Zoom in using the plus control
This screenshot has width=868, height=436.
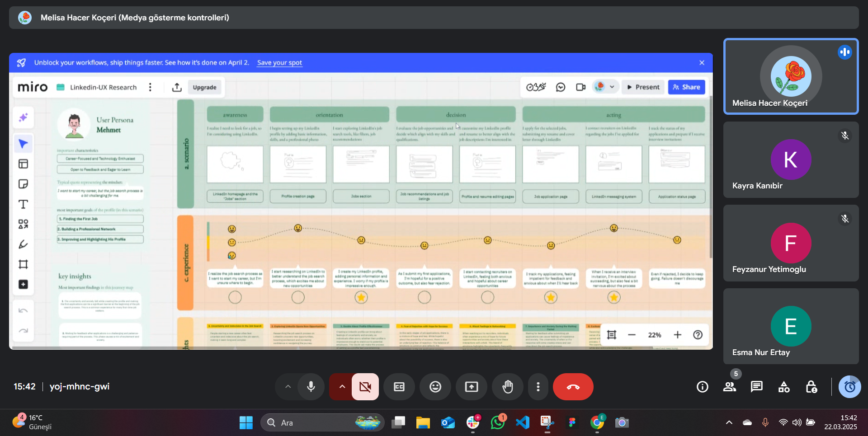[678, 335]
